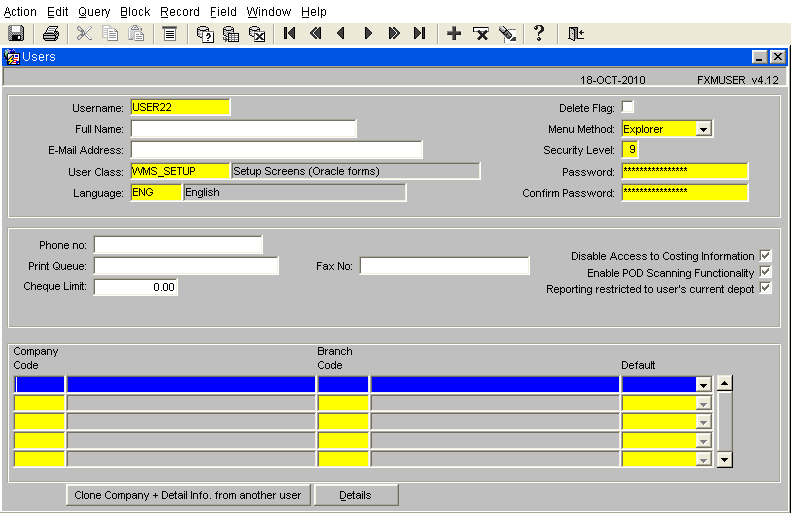Viewport: 791px width, 513px height.
Task: Click company grid scrollbar down arrow
Action: click(725, 460)
